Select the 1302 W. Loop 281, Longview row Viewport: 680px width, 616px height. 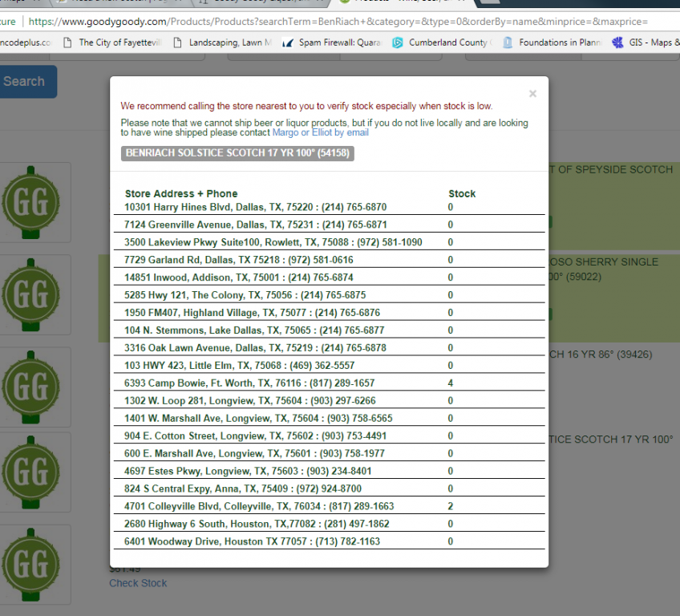tap(329, 400)
